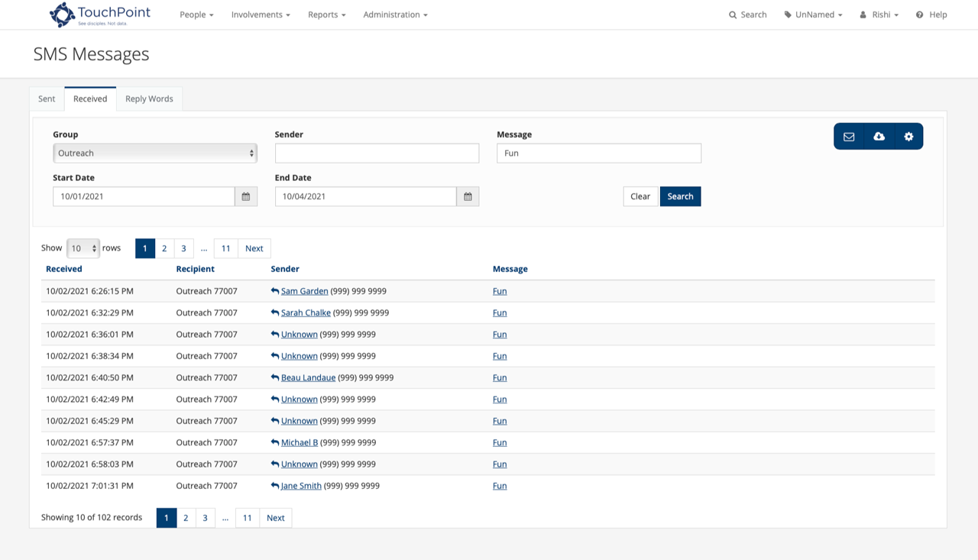Click the Message field containing Fun
This screenshot has width=978, height=560.
pyautogui.click(x=599, y=153)
